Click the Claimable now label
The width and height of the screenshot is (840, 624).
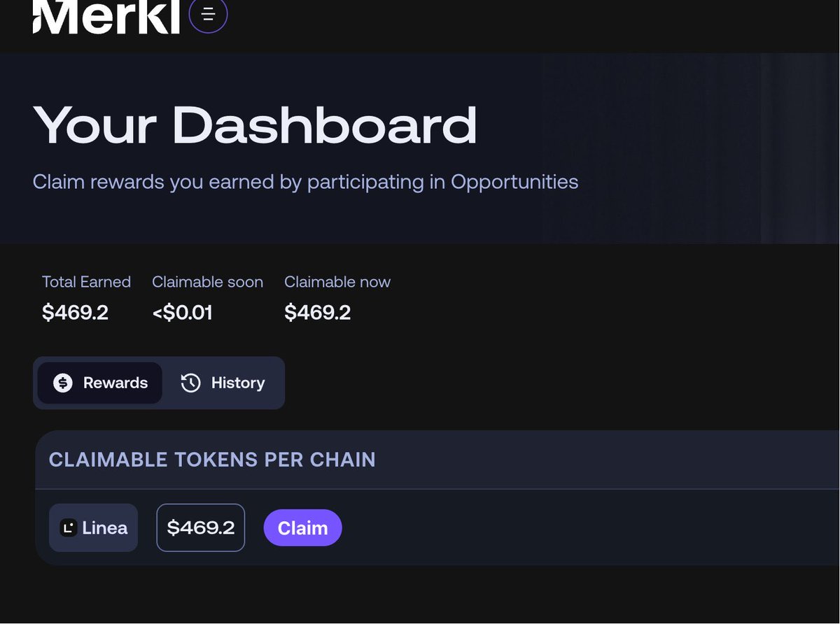[337, 282]
